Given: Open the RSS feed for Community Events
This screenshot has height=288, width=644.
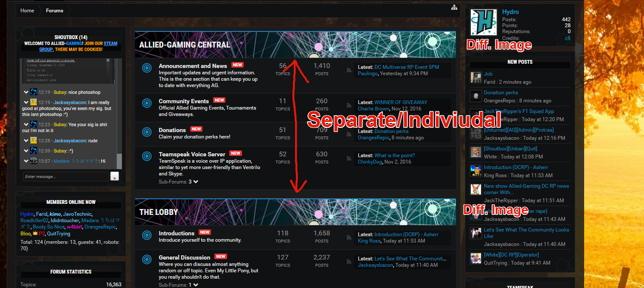Looking at the screenshot, I should (349, 105).
